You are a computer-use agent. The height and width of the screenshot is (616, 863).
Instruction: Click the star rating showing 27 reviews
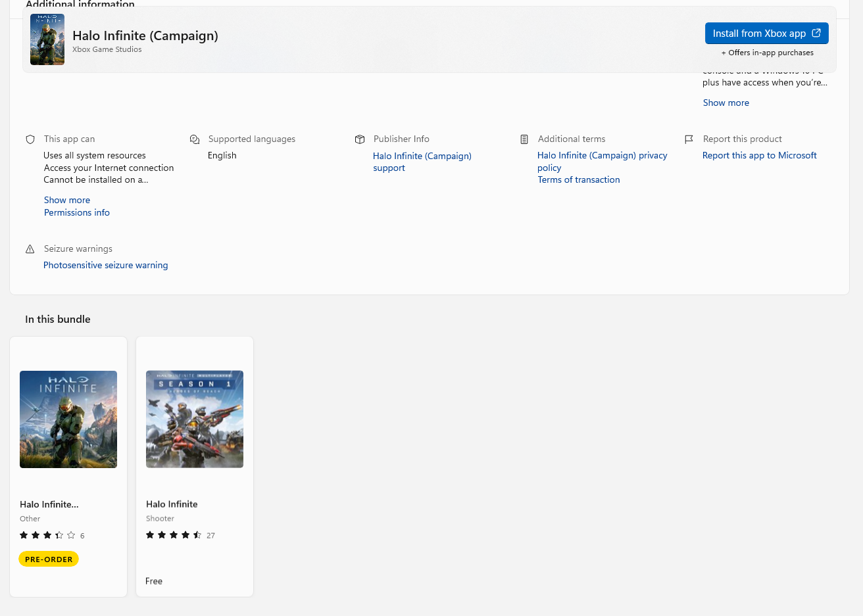click(x=180, y=535)
